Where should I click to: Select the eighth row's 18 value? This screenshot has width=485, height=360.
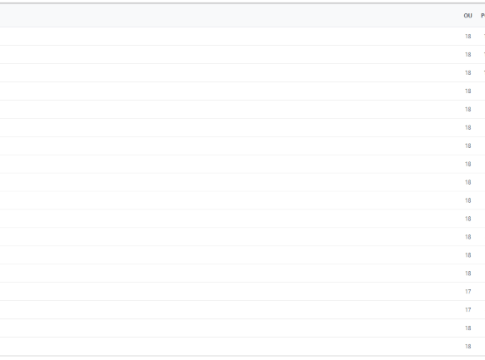pyautogui.click(x=468, y=164)
